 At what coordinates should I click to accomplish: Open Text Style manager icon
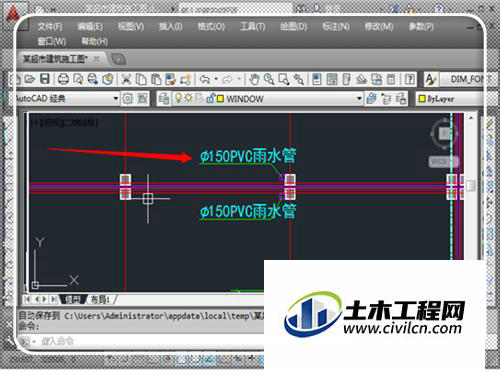431,79
